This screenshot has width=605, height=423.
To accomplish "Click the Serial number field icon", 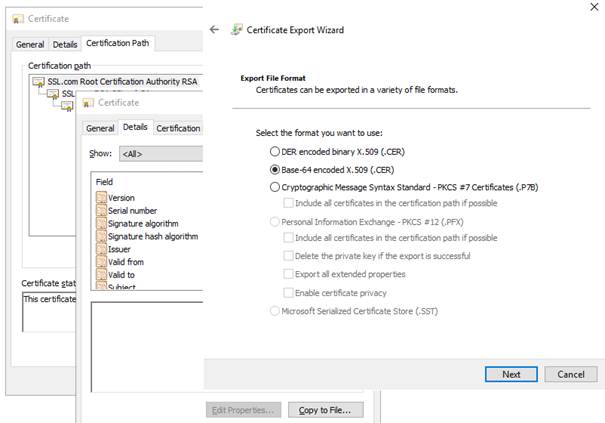I will [x=101, y=211].
